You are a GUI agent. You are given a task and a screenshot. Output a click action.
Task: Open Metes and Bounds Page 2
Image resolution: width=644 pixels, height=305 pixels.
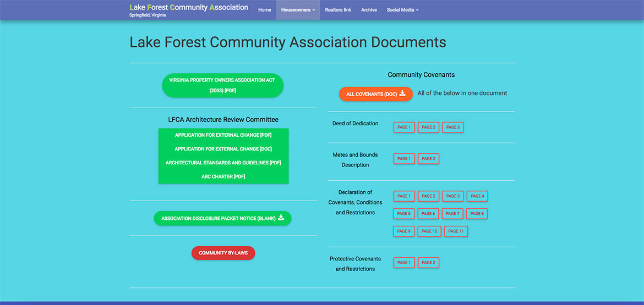click(x=428, y=159)
